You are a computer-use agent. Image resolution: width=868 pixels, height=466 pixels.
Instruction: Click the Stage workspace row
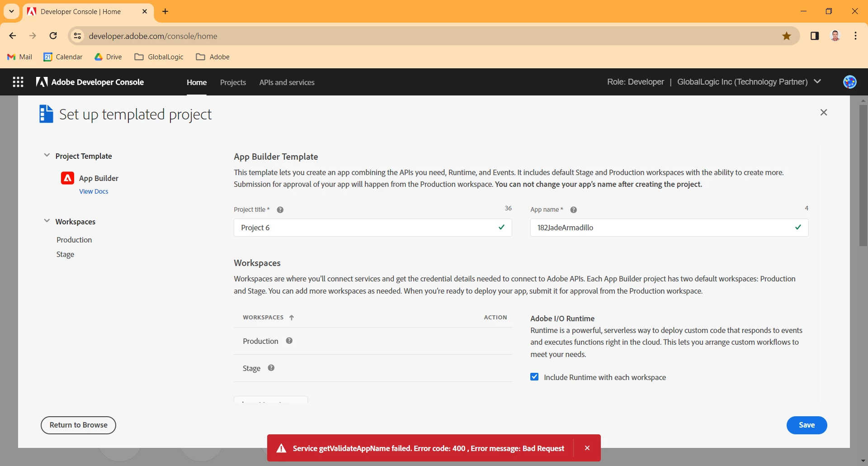coord(373,368)
